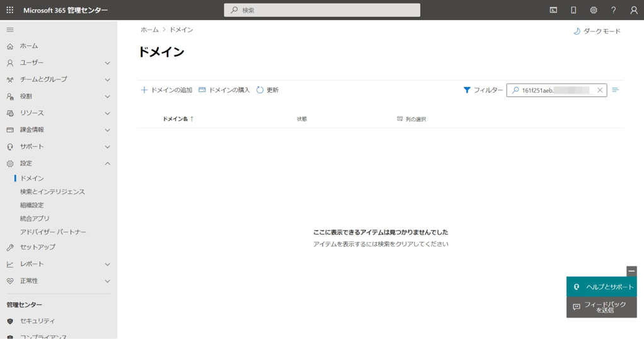Screen dimensions: 644x339
Task: Minimize the help and feedback widget
Action: click(x=631, y=271)
